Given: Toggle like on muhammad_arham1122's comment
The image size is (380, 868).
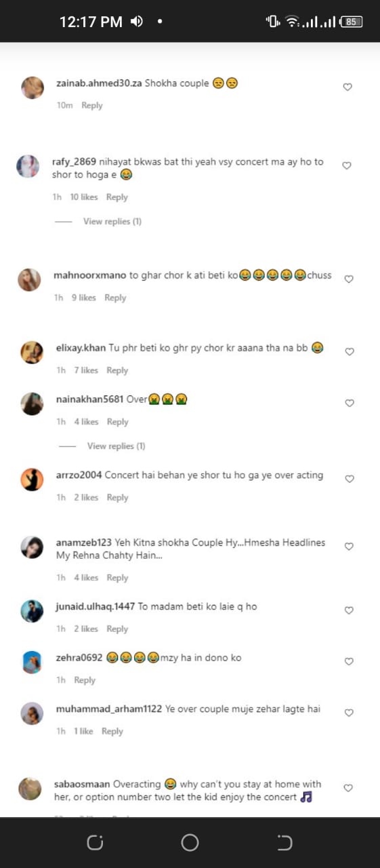Looking at the screenshot, I should (x=350, y=713).
